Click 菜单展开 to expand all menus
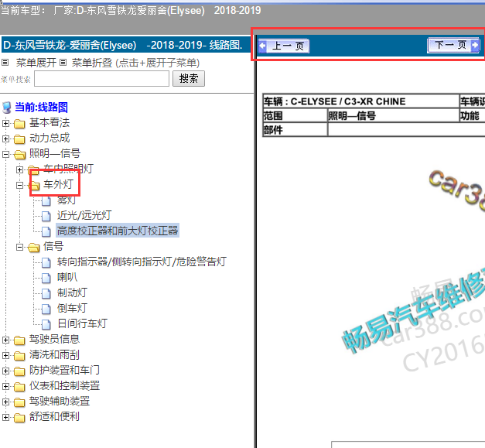The image size is (485, 448). coord(36,63)
